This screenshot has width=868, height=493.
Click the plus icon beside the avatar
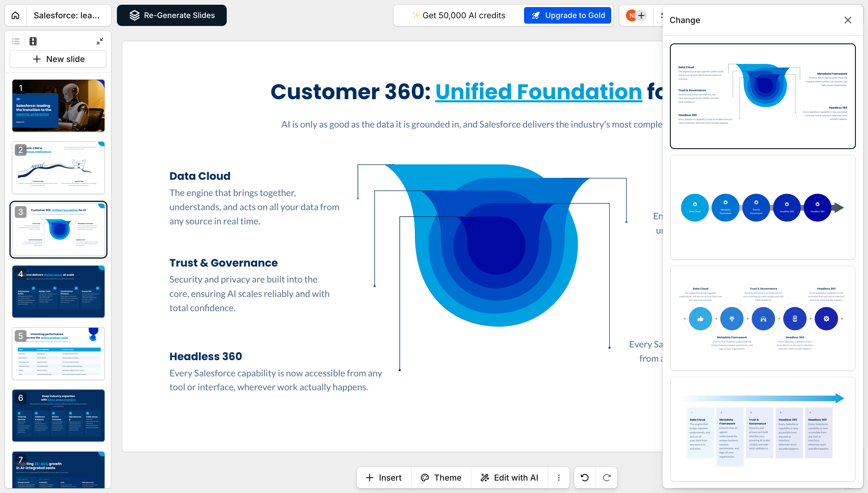pyautogui.click(x=641, y=15)
